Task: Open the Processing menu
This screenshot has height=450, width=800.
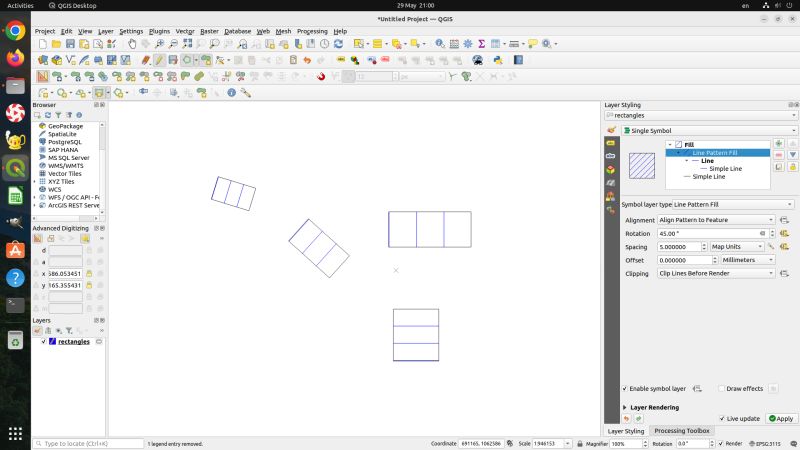Action: [312, 31]
